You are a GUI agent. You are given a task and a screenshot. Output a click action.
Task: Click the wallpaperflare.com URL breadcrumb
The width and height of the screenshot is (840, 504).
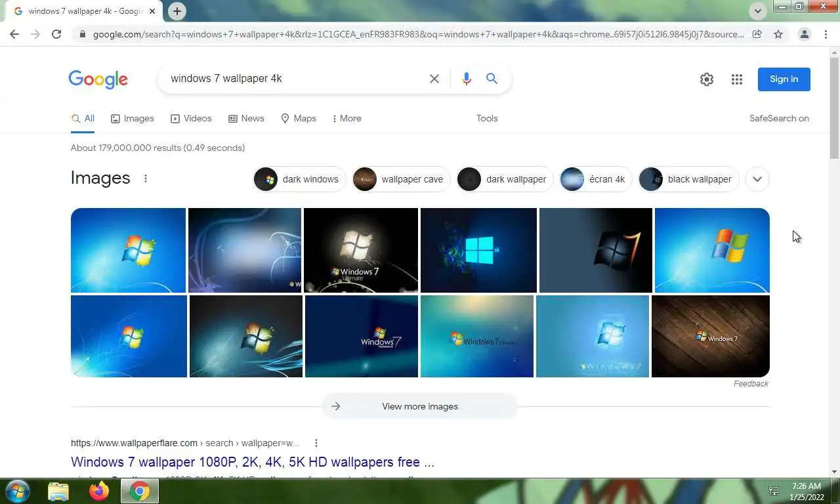pos(185,443)
